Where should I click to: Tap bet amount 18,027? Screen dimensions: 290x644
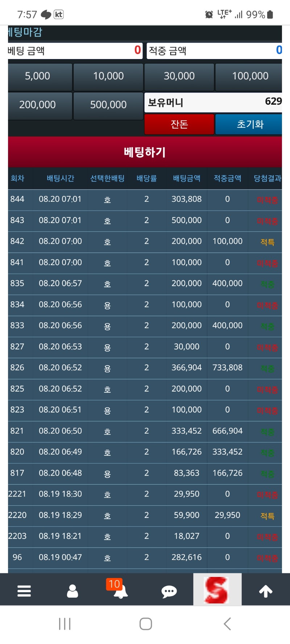(187, 536)
